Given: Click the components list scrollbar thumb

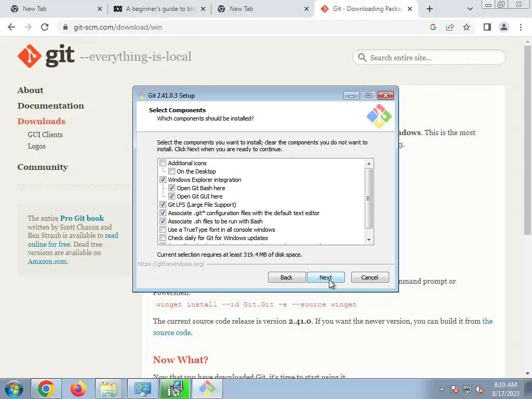Looking at the screenshot, I should click(x=369, y=198).
